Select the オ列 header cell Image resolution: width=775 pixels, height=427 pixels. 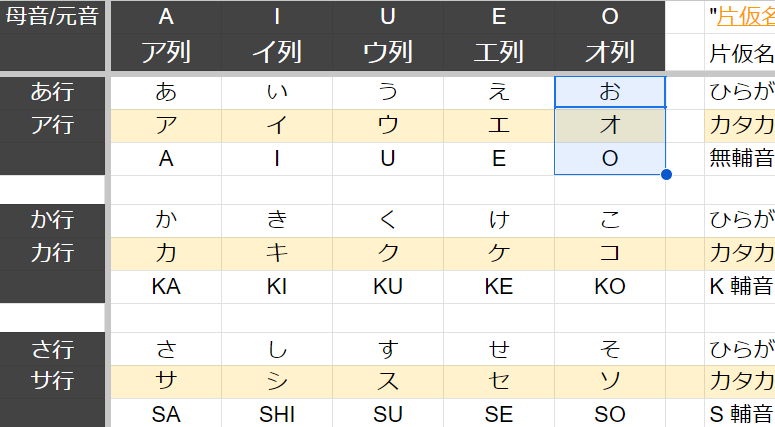tap(609, 51)
